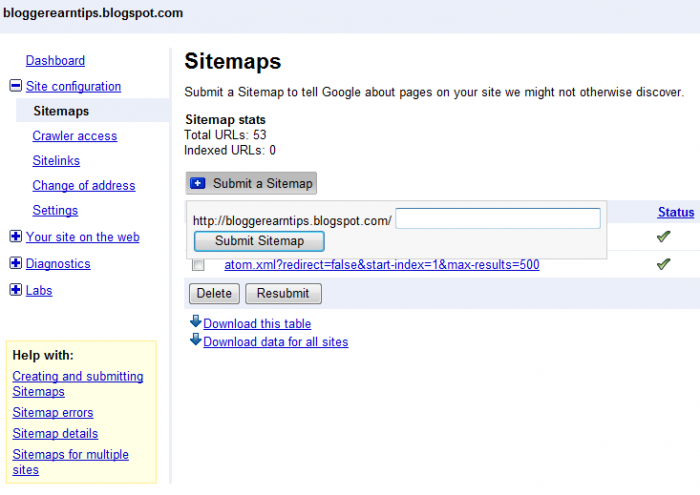Open the Dashboard page
The image size is (700, 495).
(x=55, y=61)
